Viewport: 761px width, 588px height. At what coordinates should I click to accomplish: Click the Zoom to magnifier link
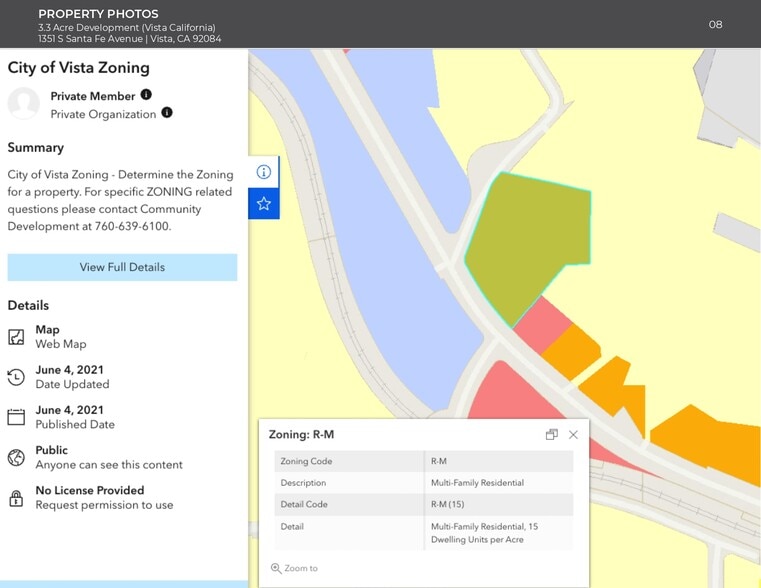294,568
